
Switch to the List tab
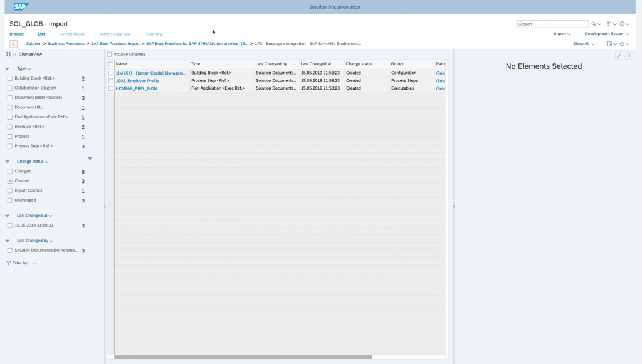click(41, 34)
